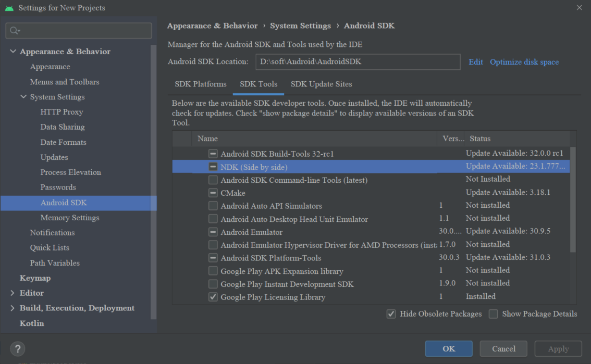Open the help question mark button
Screen dimensions: 591x364
click(x=18, y=348)
